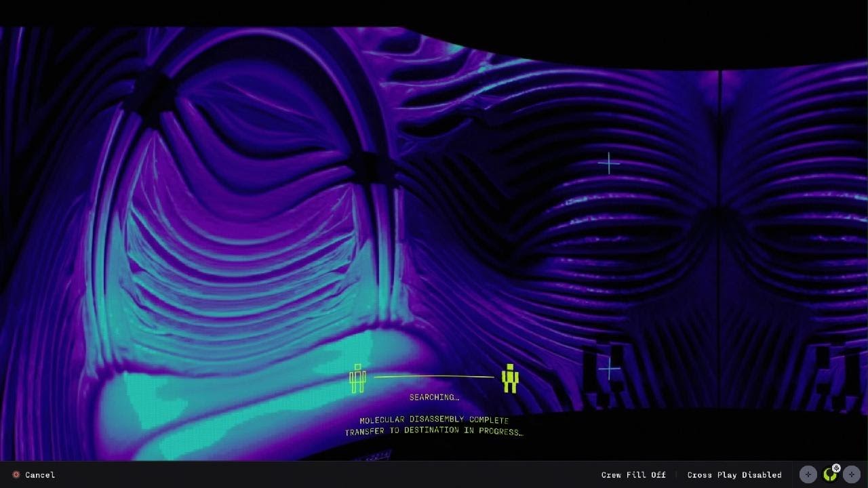This screenshot has height=488, width=868.
Task: Click the microphone badge on player avatar
Action: tap(837, 468)
